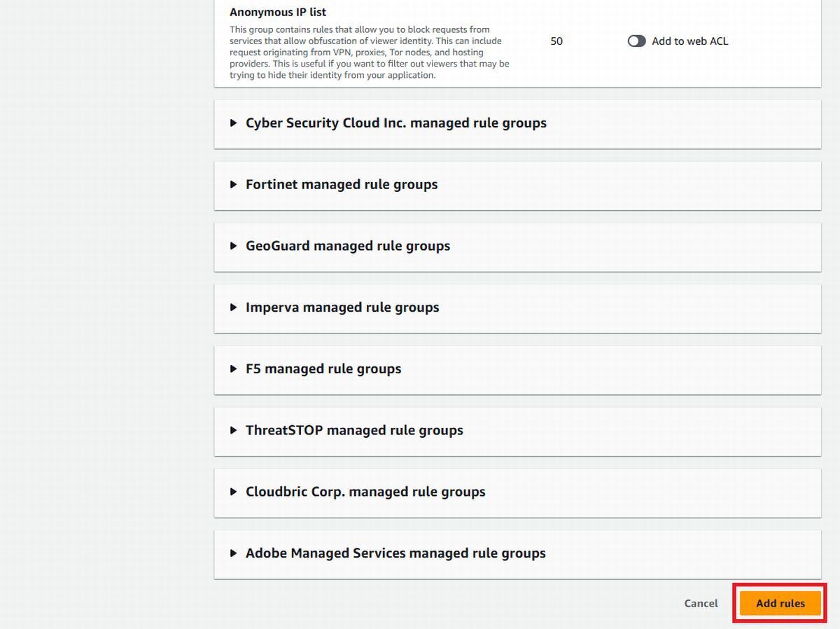The height and width of the screenshot is (629, 840).
Task: Click the triangle icon beside Cloudbric Corp.
Action: (x=234, y=492)
